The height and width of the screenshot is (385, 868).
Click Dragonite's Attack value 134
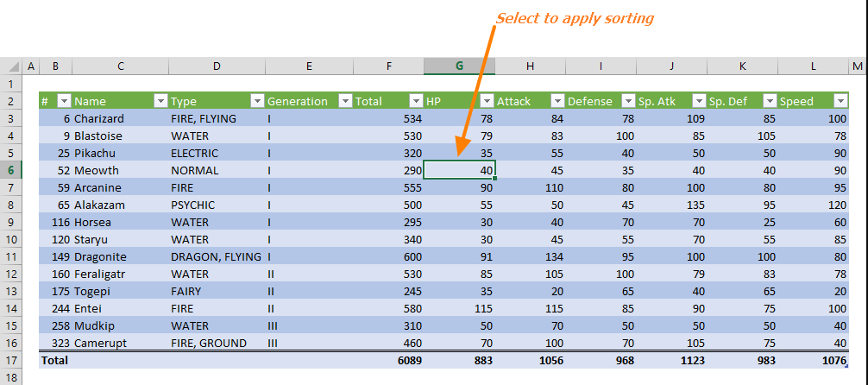[x=531, y=256]
